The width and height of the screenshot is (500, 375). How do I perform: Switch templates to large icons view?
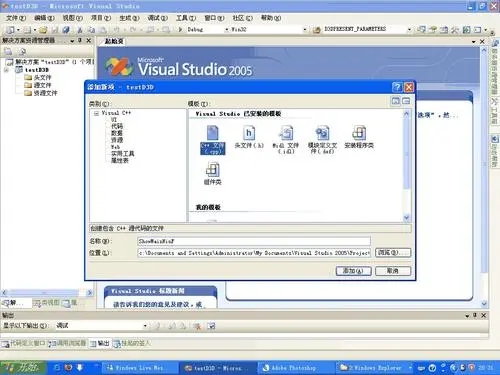pyautogui.click(x=396, y=101)
